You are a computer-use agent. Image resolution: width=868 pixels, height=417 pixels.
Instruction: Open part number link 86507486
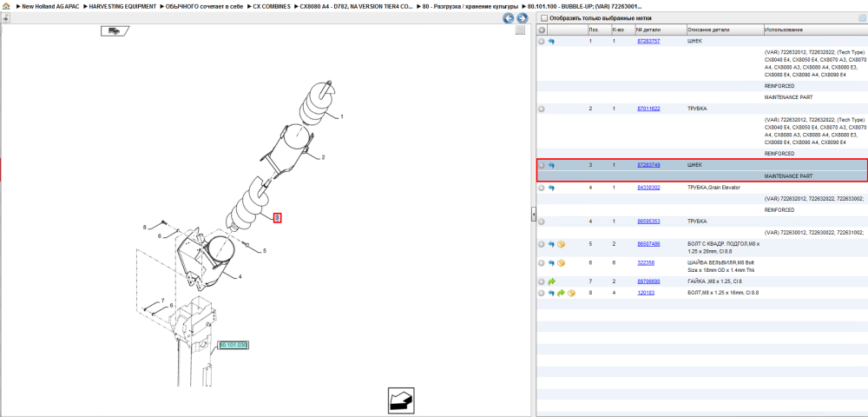tap(648, 244)
